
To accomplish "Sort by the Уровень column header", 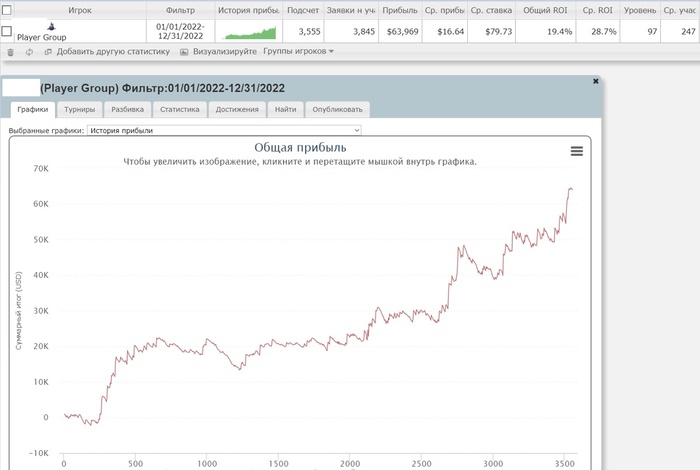I will click(x=640, y=10).
